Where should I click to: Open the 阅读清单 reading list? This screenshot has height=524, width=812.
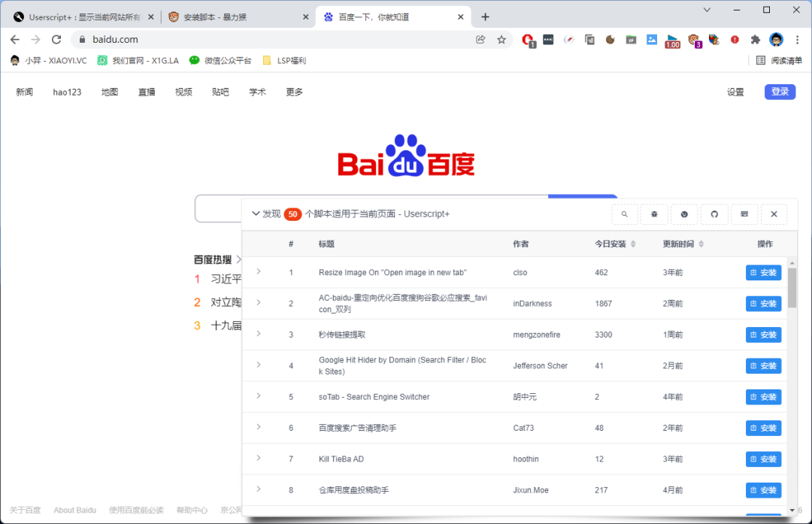click(779, 61)
